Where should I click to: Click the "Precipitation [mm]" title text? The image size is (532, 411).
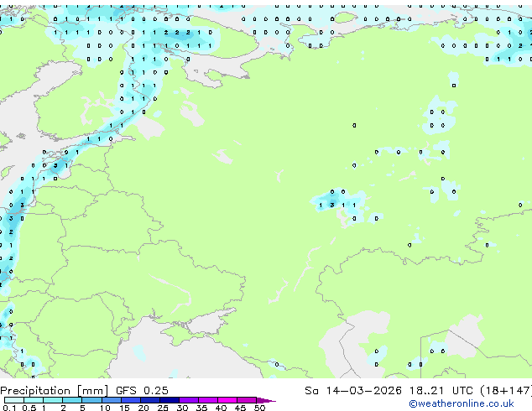(55, 391)
